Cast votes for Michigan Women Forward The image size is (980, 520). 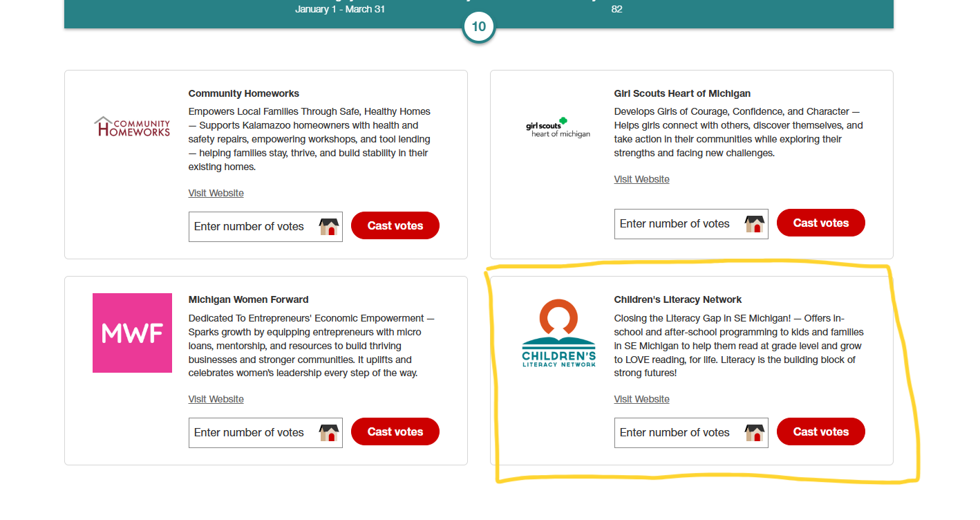tap(395, 431)
